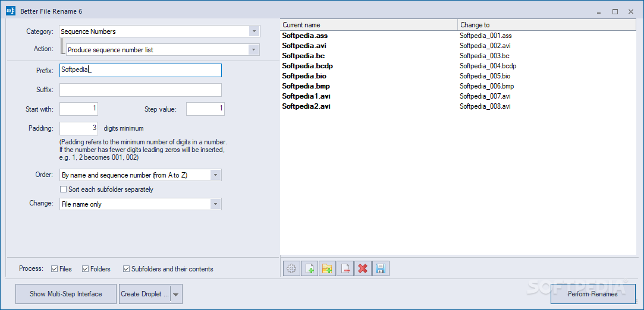
Task: Select Softpedia.ass in file list
Action: click(304, 36)
